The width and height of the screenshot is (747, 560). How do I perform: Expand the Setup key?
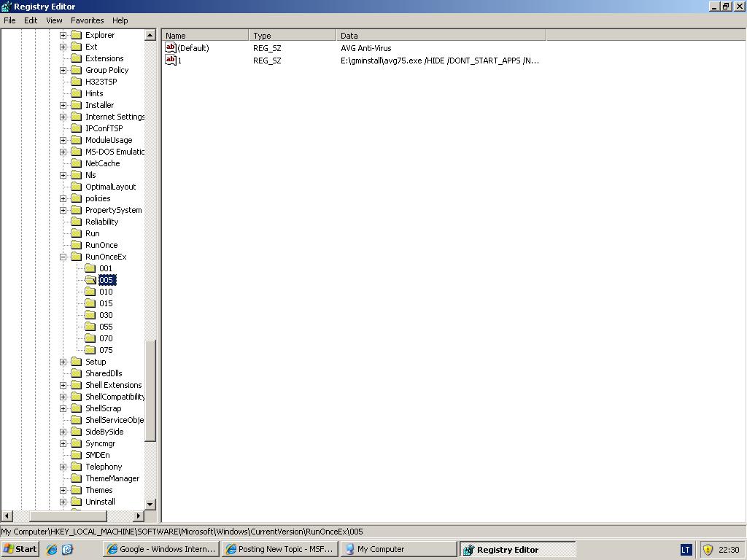63,362
